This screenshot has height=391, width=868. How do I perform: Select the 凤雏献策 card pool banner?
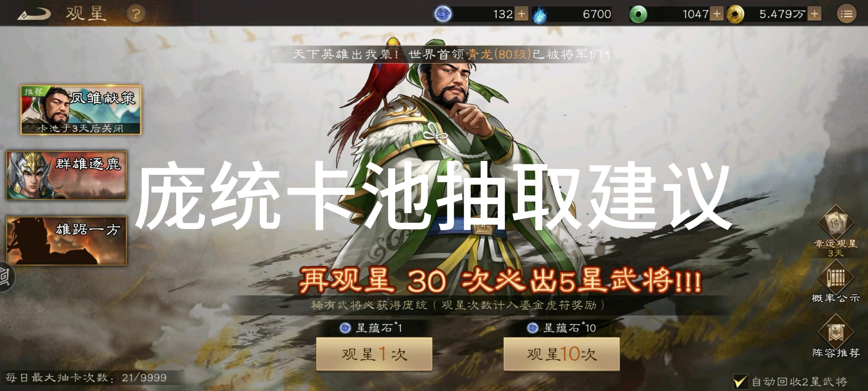point(81,110)
